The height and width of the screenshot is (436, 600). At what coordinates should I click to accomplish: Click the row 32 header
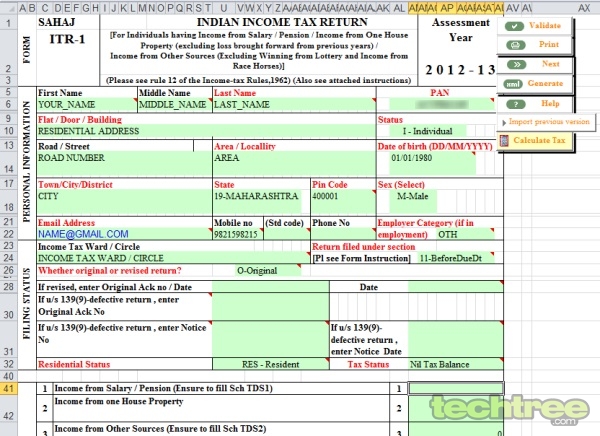click(x=8, y=364)
